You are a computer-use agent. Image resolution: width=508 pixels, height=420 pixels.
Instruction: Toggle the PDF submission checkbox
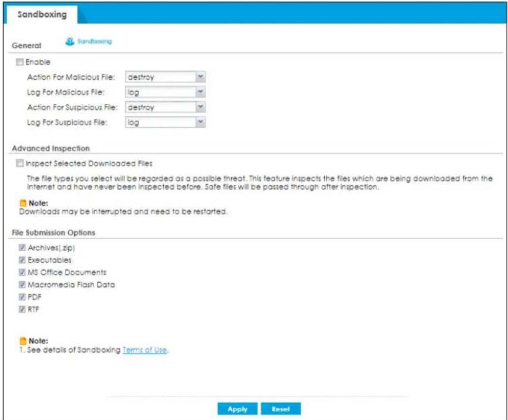pyautogui.click(x=22, y=297)
